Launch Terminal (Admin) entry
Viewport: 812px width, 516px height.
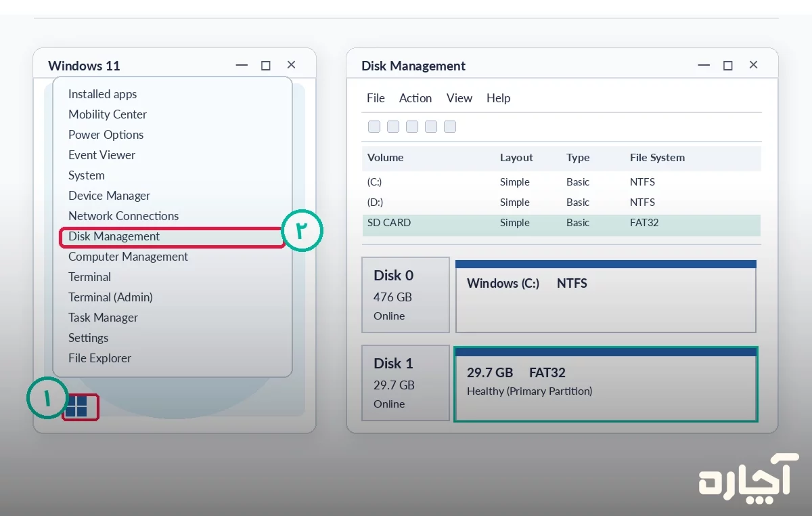pos(110,297)
